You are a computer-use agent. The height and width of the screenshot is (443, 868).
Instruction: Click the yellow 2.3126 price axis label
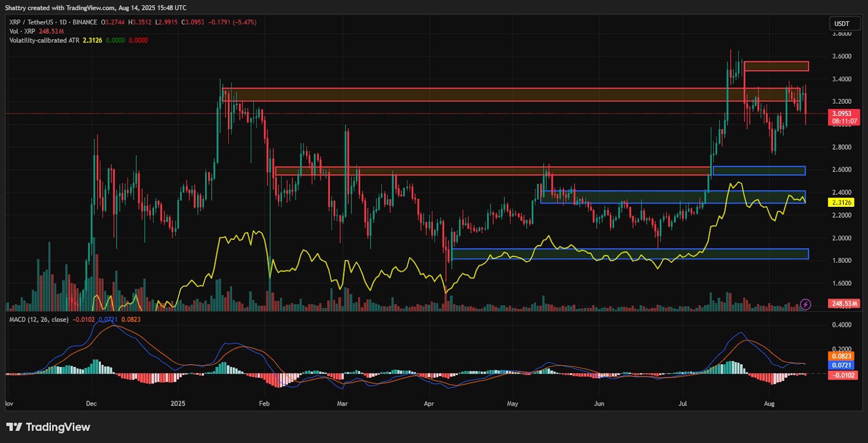click(841, 202)
